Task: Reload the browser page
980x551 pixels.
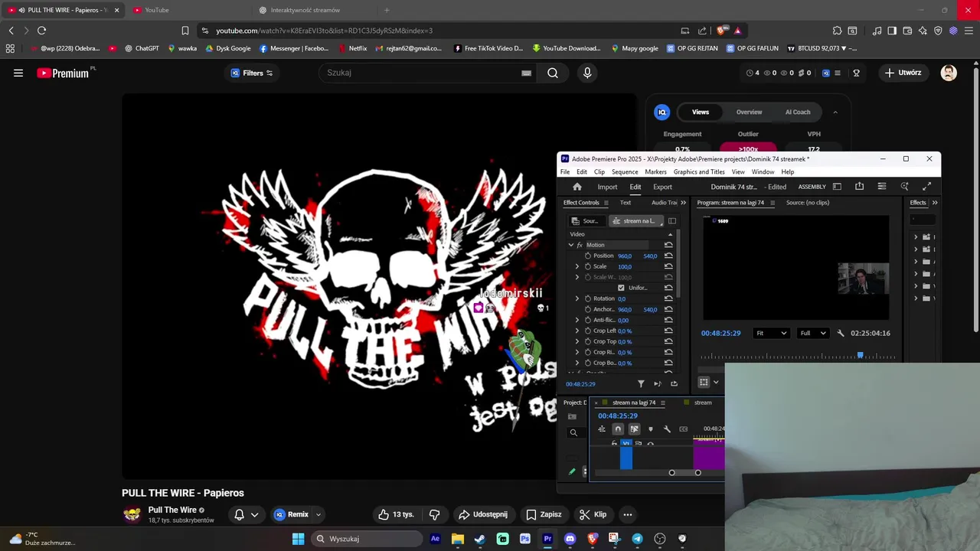Action: pos(41,31)
